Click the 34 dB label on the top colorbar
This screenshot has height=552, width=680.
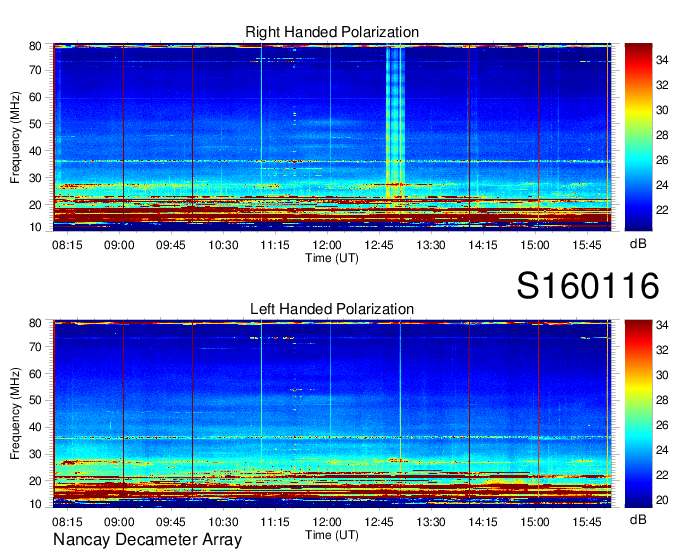click(662, 60)
